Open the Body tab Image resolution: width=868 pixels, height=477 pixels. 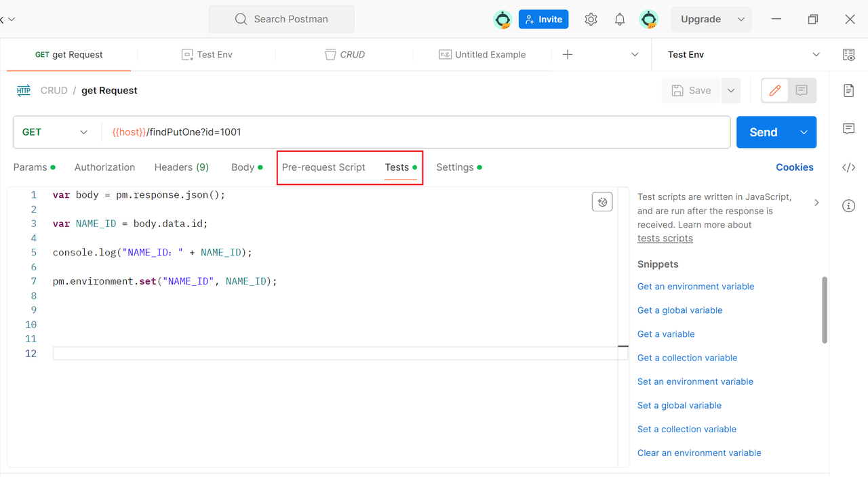click(247, 167)
